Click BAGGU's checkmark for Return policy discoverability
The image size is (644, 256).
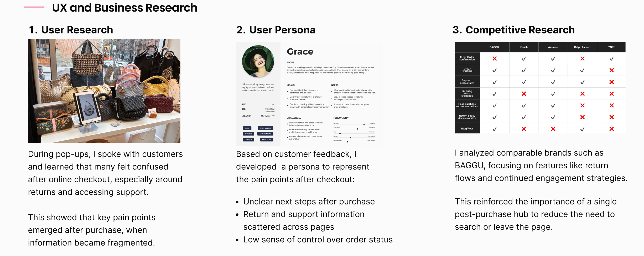coord(494,117)
